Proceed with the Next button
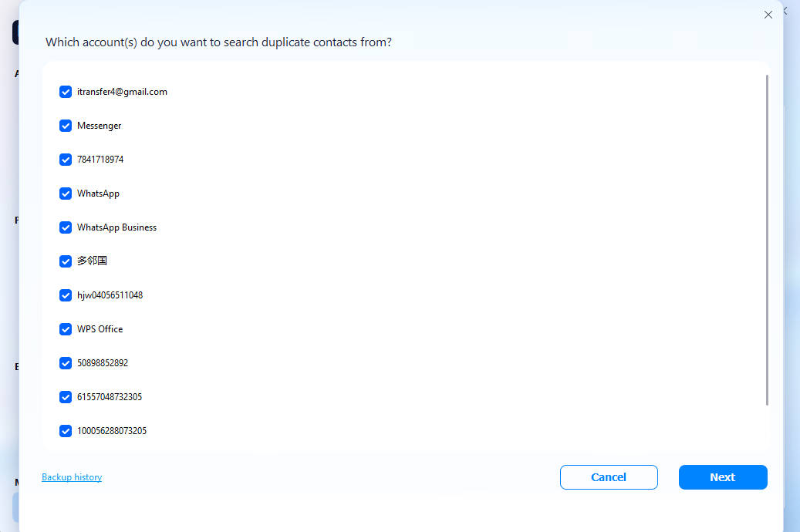The width and height of the screenshot is (800, 532). 723,477
